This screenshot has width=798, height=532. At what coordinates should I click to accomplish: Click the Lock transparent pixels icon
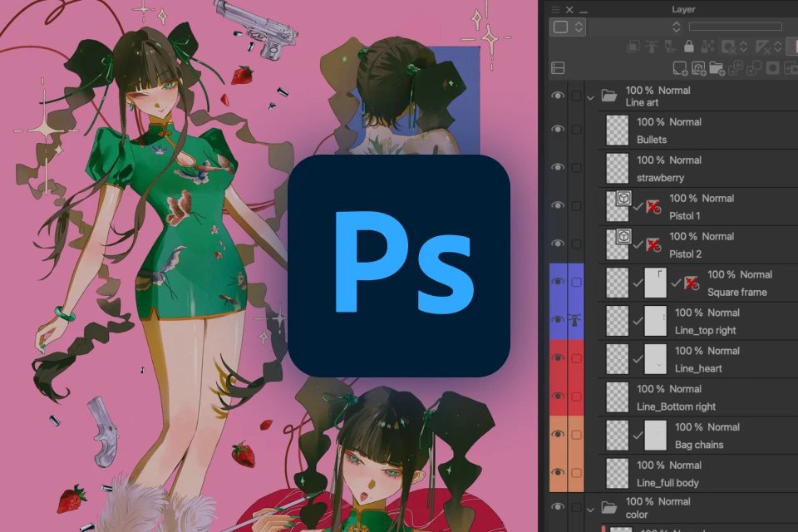[x=708, y=47]
